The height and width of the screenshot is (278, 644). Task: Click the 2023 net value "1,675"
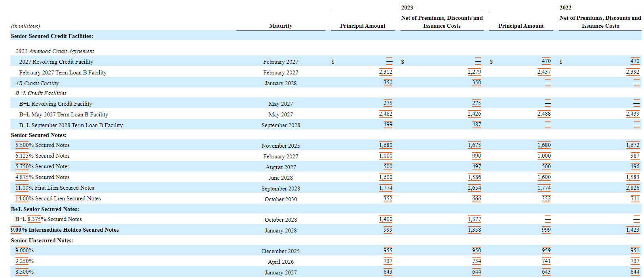474,145
